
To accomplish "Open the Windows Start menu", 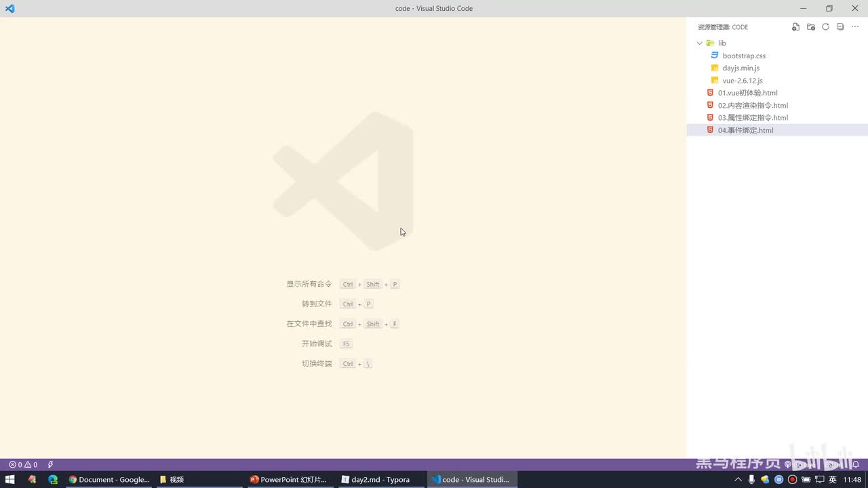I will (x=9, y=479).
